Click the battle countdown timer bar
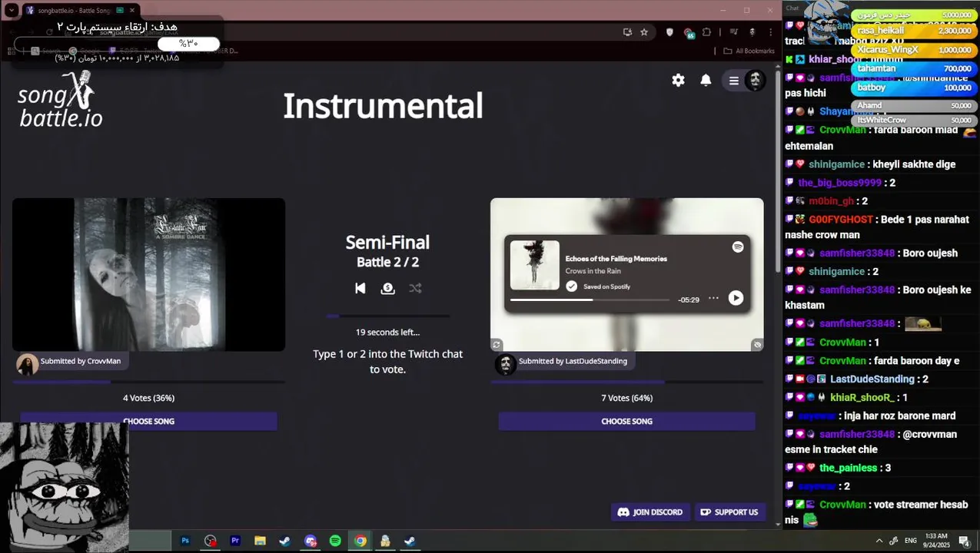Image resolution: width=980 pixels, height=553 pixels. tap(387, 316)
